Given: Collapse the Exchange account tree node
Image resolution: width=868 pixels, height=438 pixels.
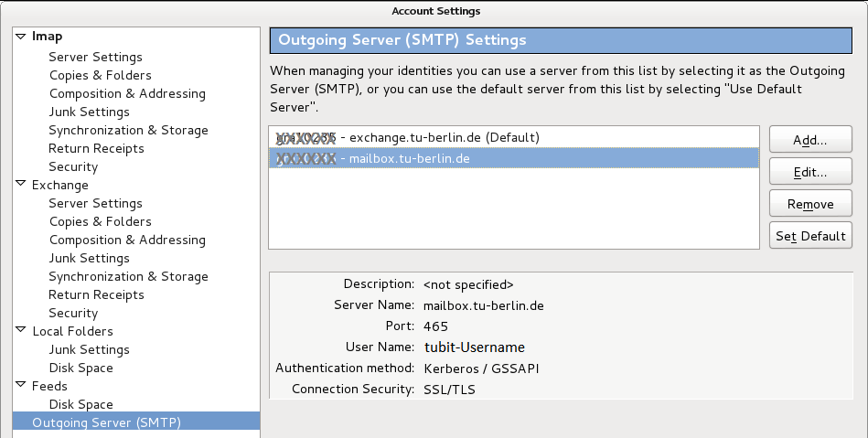Looking at the screenshot, I should (20, 185).
